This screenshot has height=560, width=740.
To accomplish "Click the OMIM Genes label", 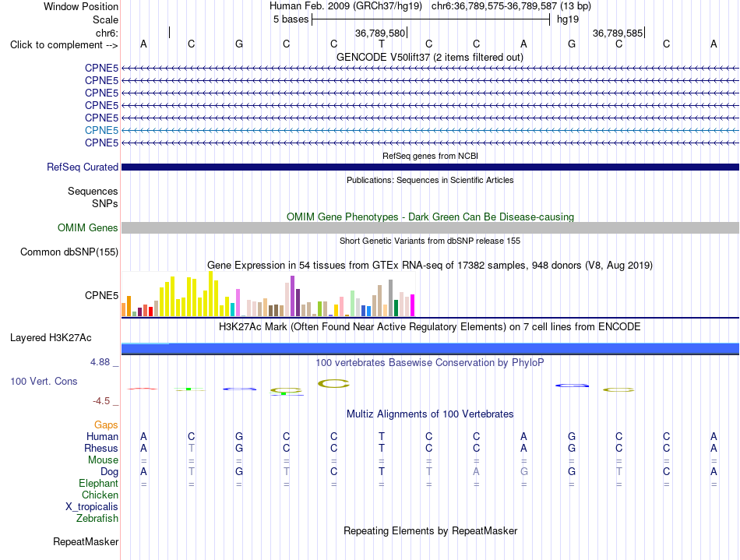I will click(88, 228).
